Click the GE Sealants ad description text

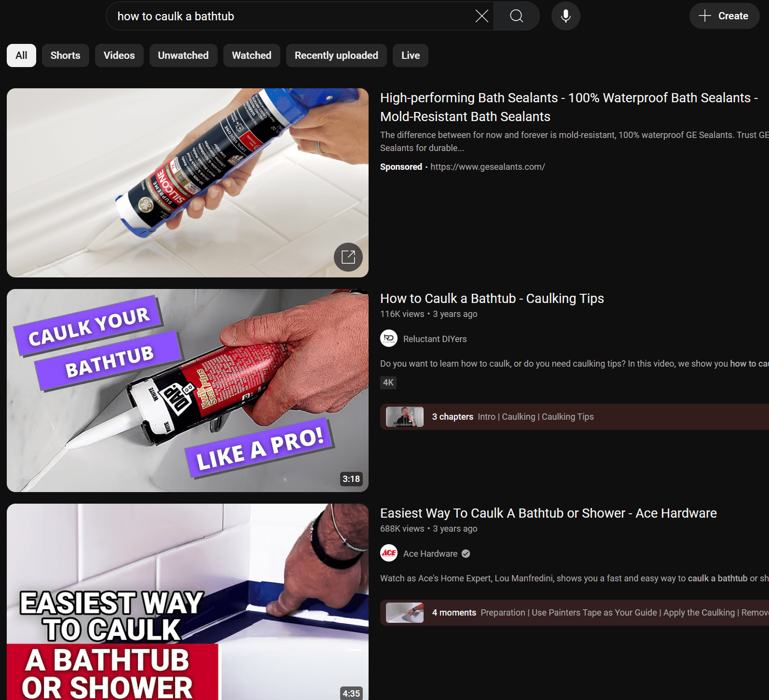(575, 141)
